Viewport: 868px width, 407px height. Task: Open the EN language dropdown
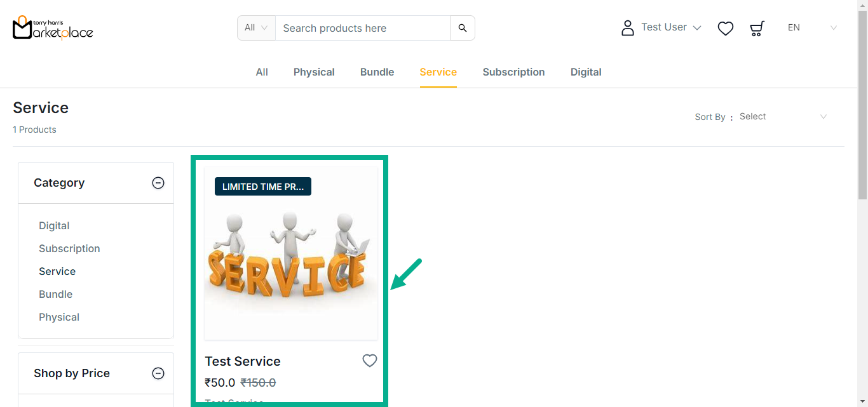(x=812, y=28)
